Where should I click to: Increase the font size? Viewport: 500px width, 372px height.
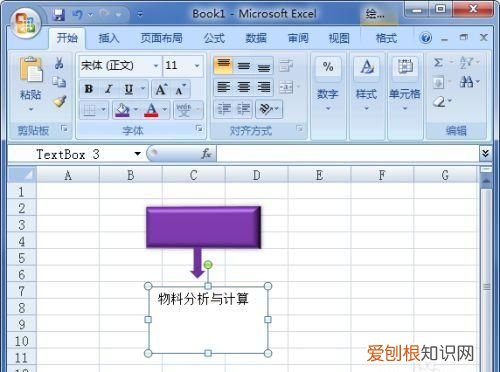coord(161,89)
